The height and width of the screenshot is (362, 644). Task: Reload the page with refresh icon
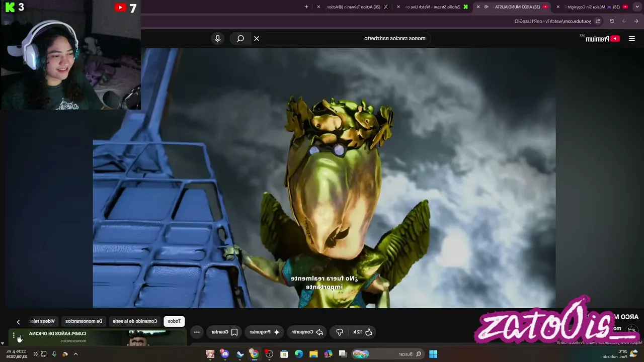coord(612,21)
